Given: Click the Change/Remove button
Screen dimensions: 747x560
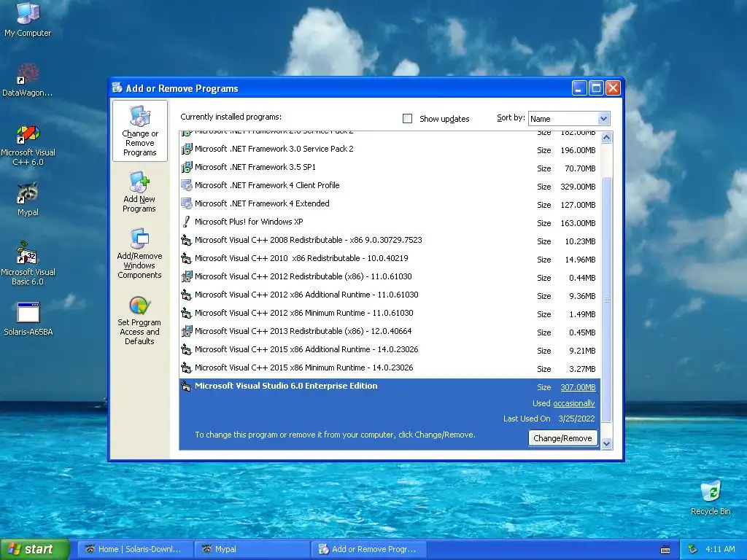Looking at the screenshot, I should 562,438.
